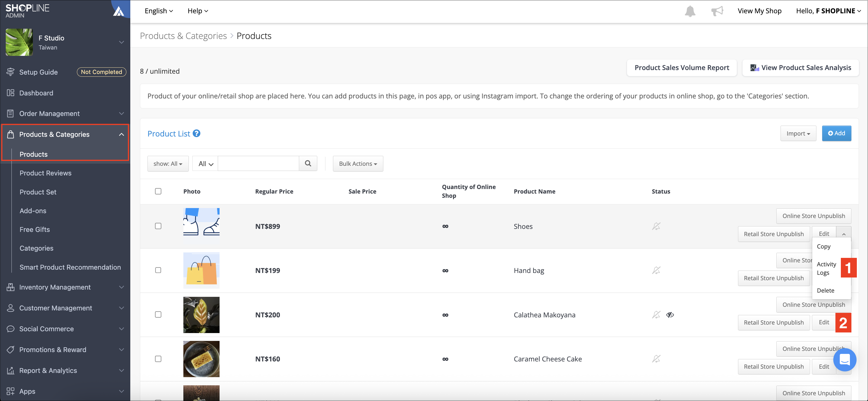Open the Bulk Actions dropdown
This screenshot has height=401, width=868.
tap(358, 164)
